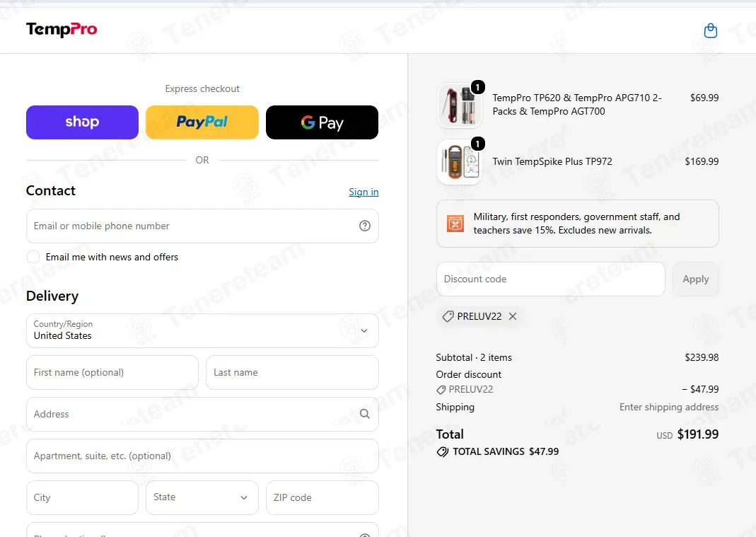756x537 pixels.
Task: Click the $69.99 product price
Action: pos(704,98)
